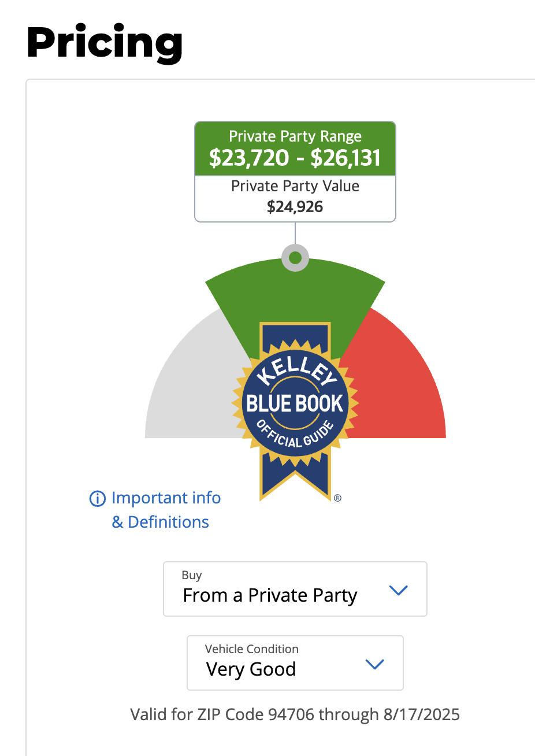Click the green segment of the price gauge
The image size is (535, 756).
295,295
